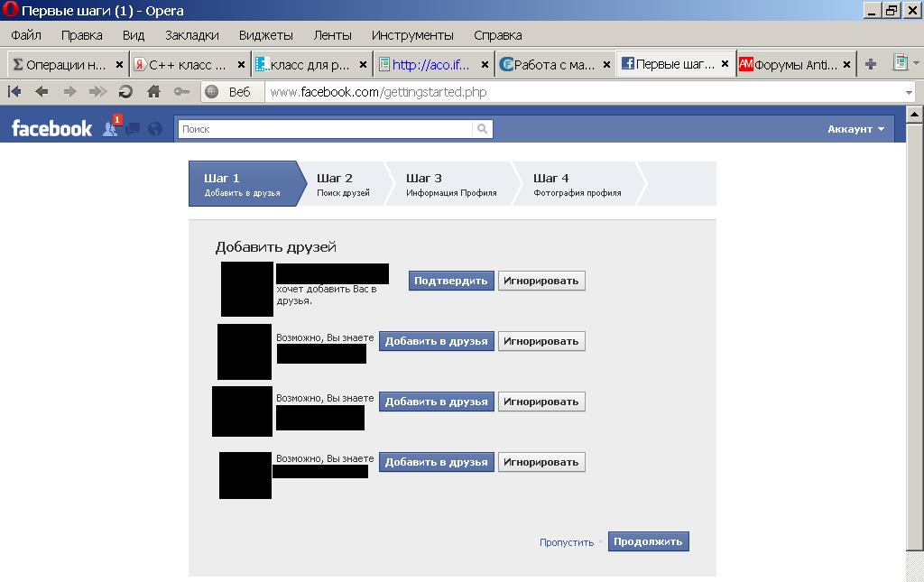Viewport: 924px width, 582px height.
Task: Close the 'Работа с ма...' tab
Action: [606, 65]
